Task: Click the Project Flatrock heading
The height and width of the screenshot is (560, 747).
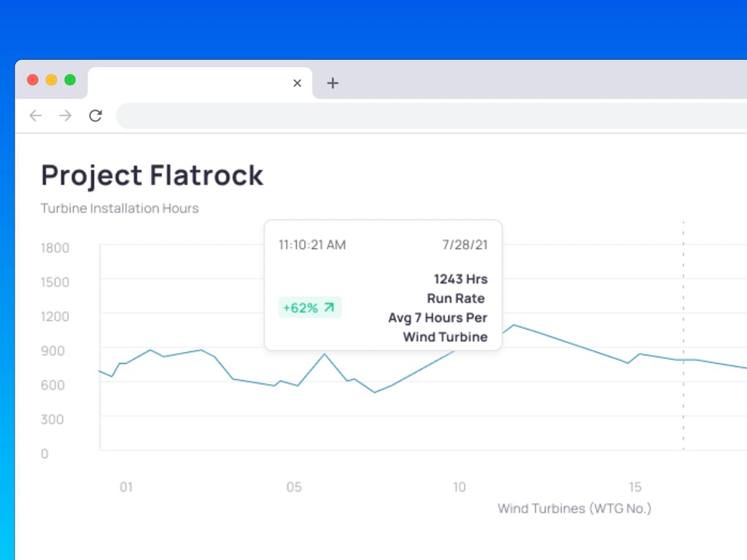Action: click(152, 175)
